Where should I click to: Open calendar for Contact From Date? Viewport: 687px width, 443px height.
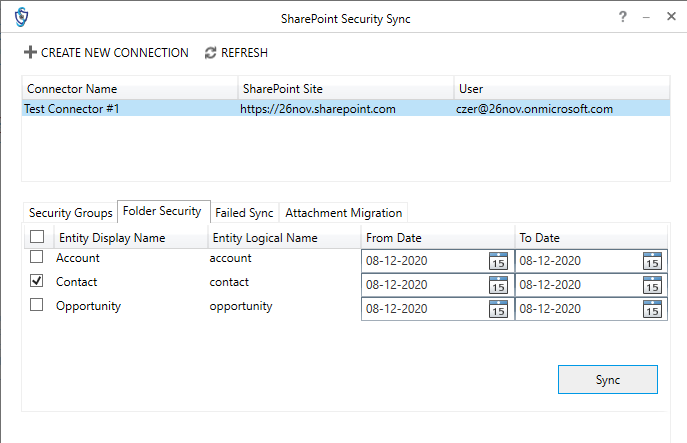coord(498,285)
